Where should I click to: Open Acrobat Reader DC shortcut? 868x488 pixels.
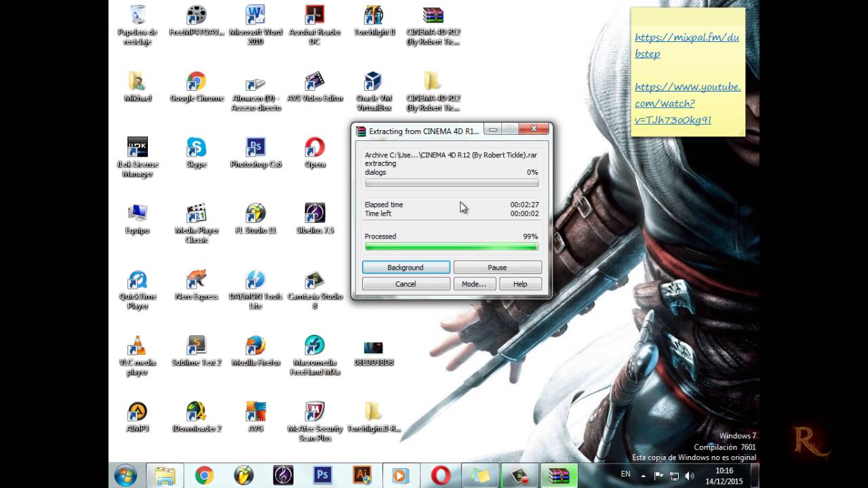coord(315,24)
